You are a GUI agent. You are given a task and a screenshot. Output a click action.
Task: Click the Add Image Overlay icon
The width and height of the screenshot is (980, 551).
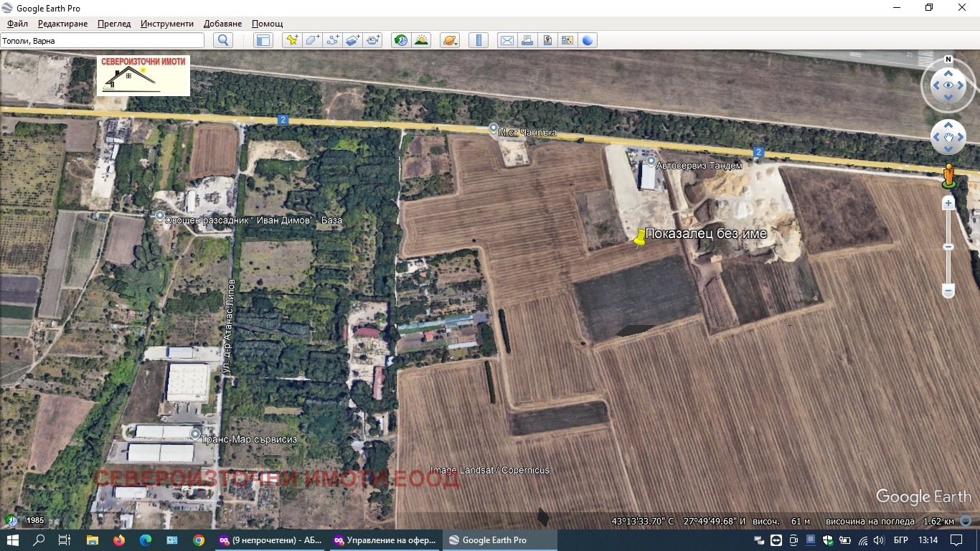click(352, 40)
